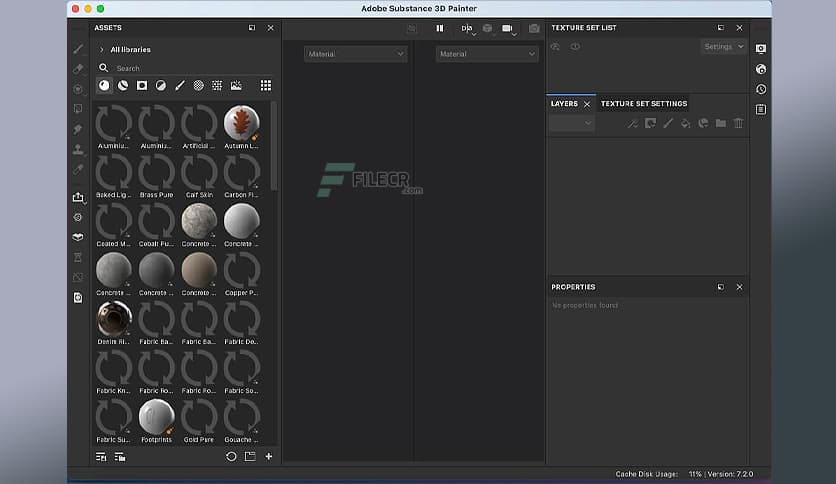Click the screenshot camera icon in viewport toolbar
The width and height of the screenshot is (836, 484).
coord(534,29)
